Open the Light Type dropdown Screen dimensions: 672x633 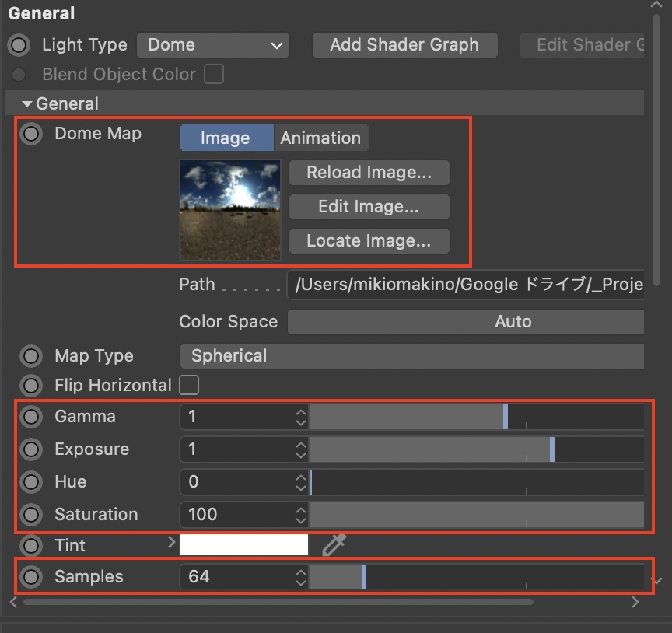[x=212, y=45]
